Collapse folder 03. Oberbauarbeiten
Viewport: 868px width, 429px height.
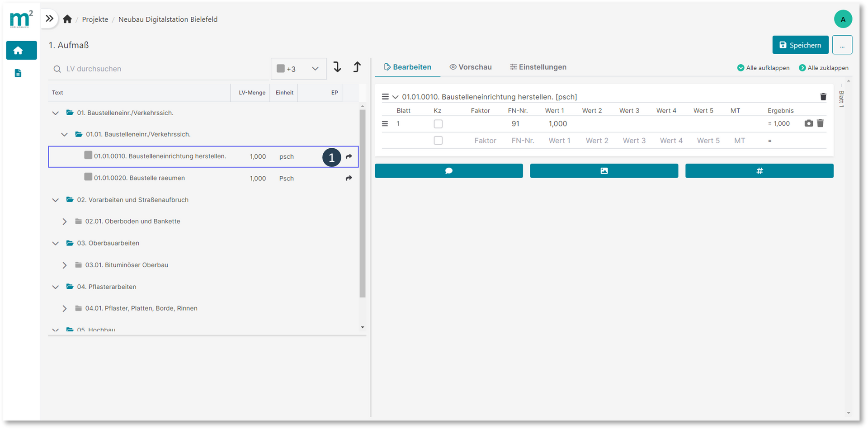coord(56,243)
